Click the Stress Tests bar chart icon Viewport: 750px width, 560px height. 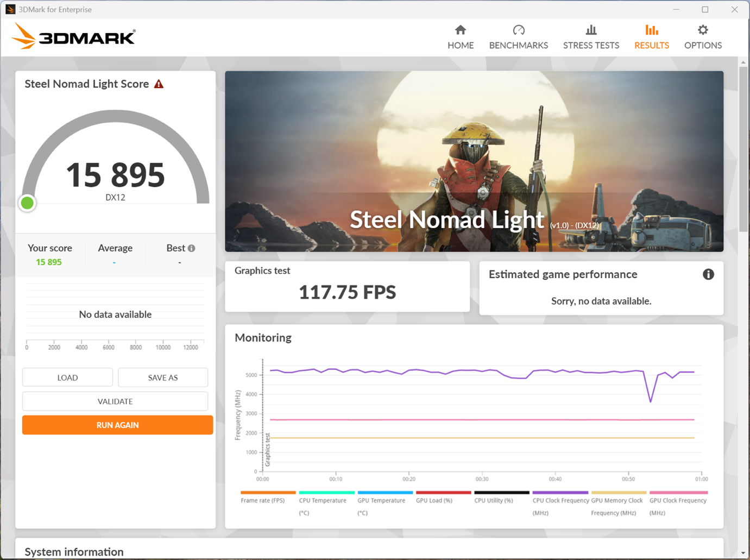pos(591,30)
